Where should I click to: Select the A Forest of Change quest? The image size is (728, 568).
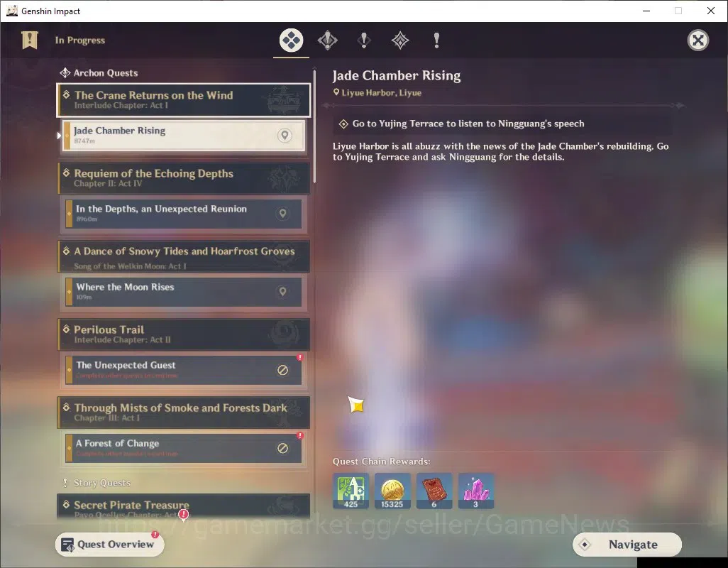pos(184,448)
